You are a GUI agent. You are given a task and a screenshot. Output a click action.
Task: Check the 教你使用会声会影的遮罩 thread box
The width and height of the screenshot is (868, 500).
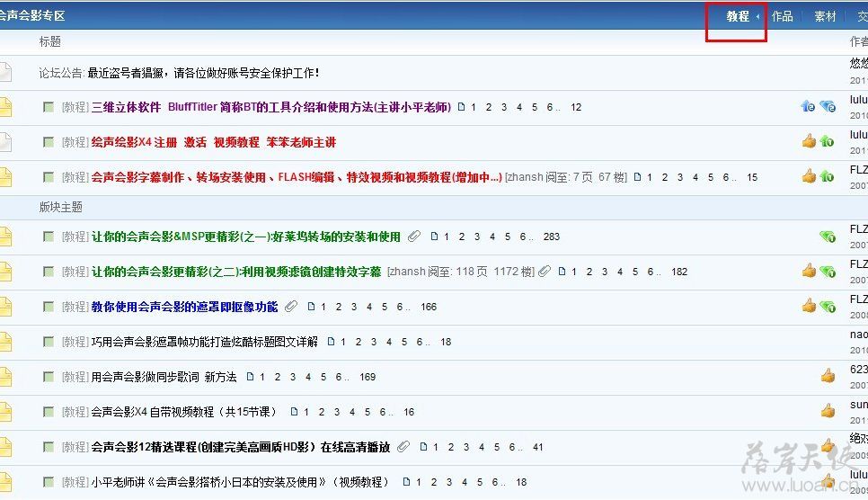[49, 307]
